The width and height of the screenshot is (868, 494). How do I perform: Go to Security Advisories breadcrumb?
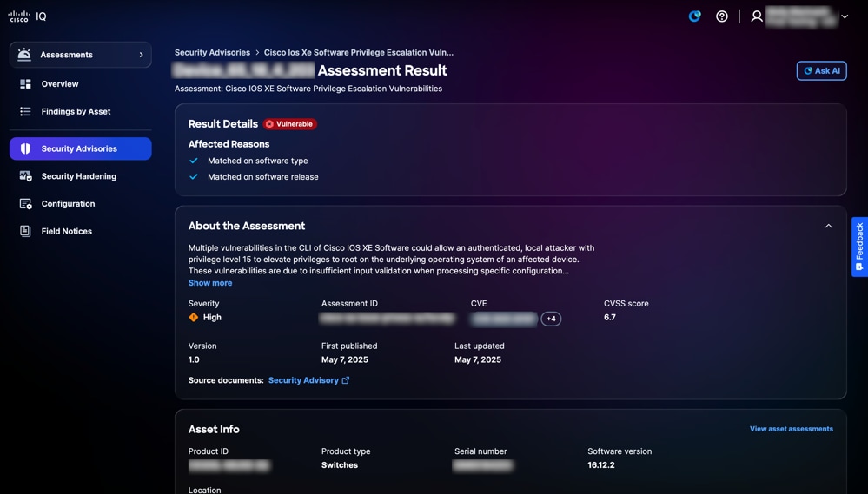[x=212, y=53]
